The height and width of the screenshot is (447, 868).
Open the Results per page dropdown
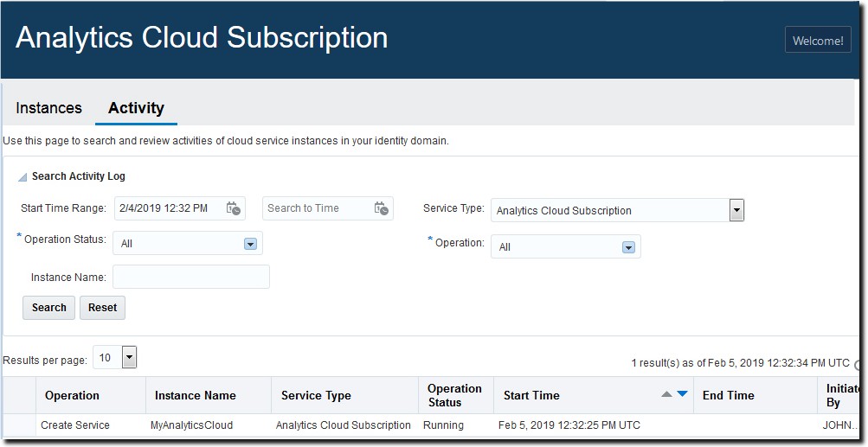[x=129, y=358]
